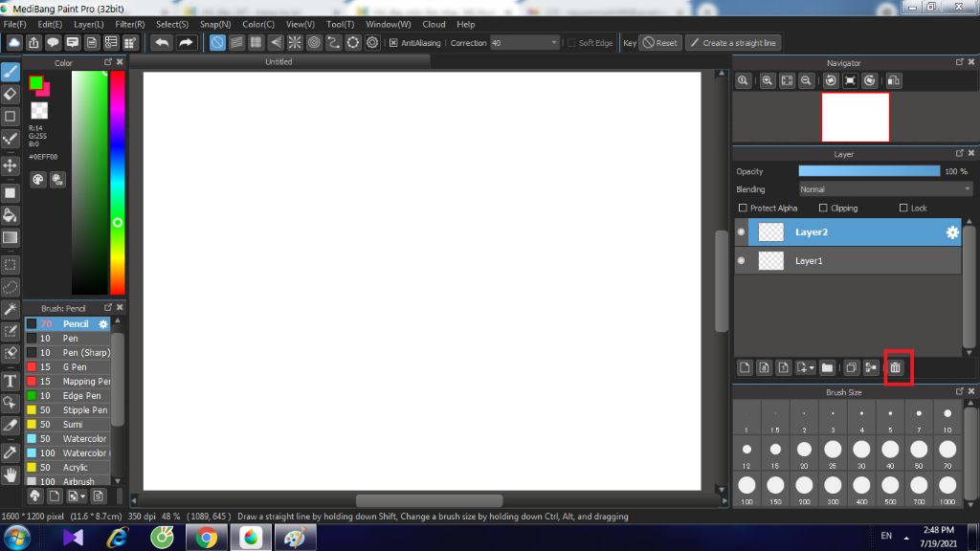This screenshot has width=980, height=551.
Task: Click the rainbow hue bar
Action: (118, 183)
